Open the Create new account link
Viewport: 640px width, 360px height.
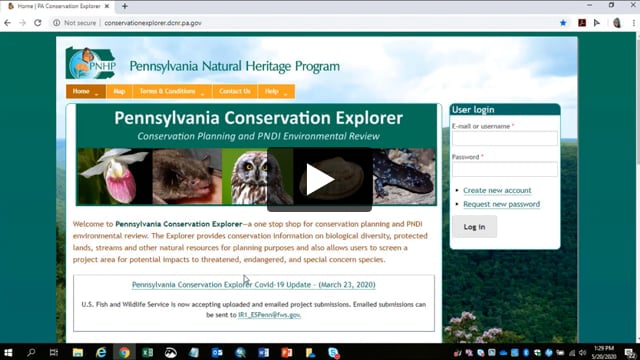click(x=497, y=190)
